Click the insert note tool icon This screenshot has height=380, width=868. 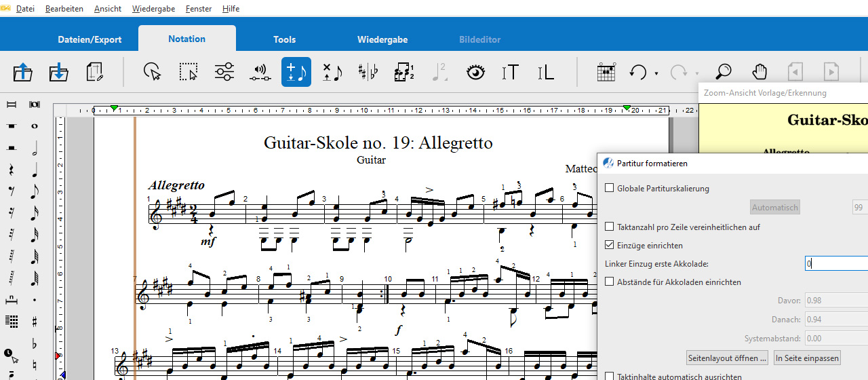click(296, 72)
